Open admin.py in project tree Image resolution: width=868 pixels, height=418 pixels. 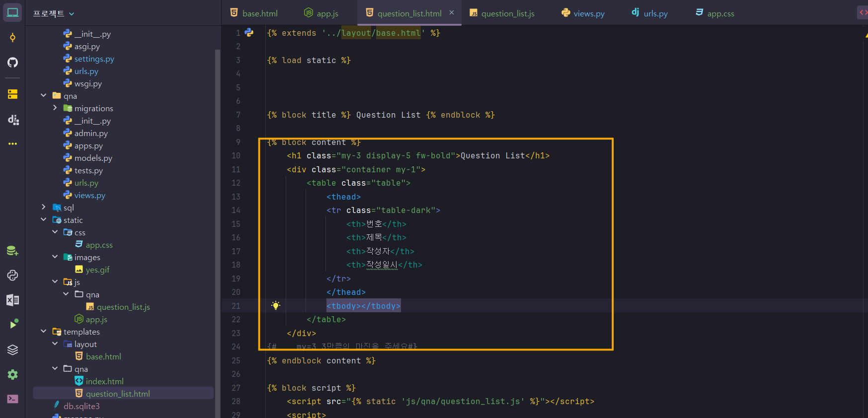pos(91,133)
